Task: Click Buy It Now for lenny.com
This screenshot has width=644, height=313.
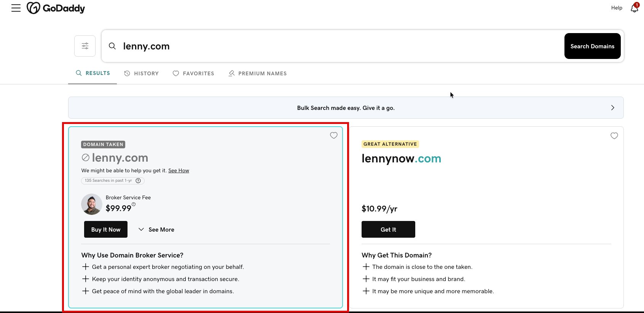Action: pos(106,229)
